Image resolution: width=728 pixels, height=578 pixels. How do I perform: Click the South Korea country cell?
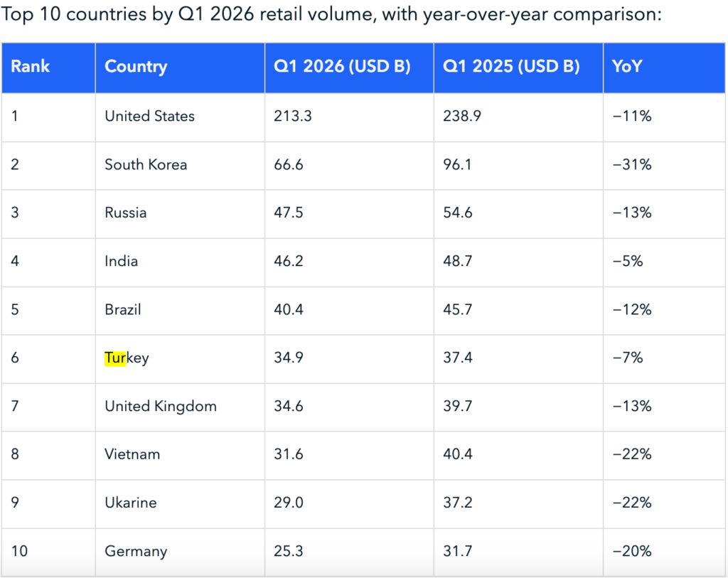(x=180, y=165)
